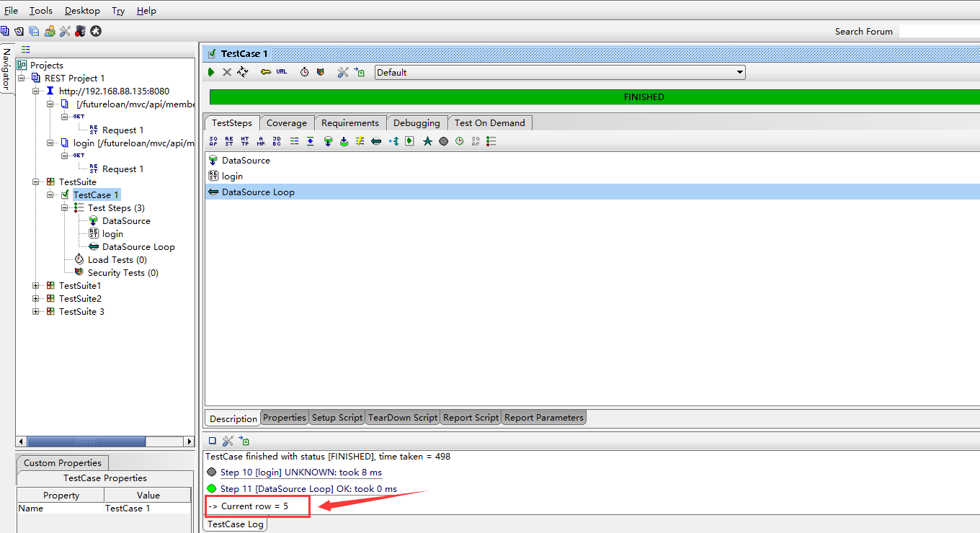Click the Search Forum input field
The width and height of the screenshot is (980, 533).
click(x=938, y=31)
